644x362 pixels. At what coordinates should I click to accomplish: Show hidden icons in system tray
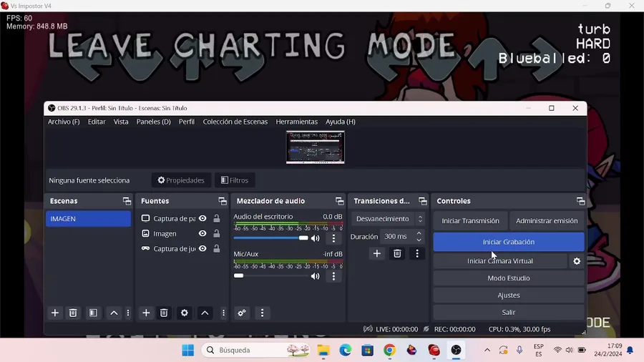point(487,350)
